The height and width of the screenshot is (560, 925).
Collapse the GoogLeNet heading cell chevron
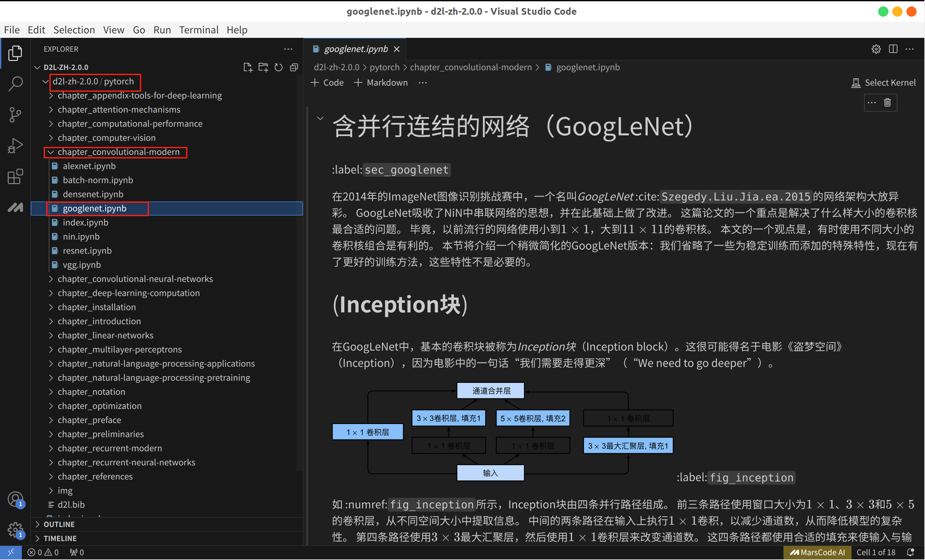[320, 118]
